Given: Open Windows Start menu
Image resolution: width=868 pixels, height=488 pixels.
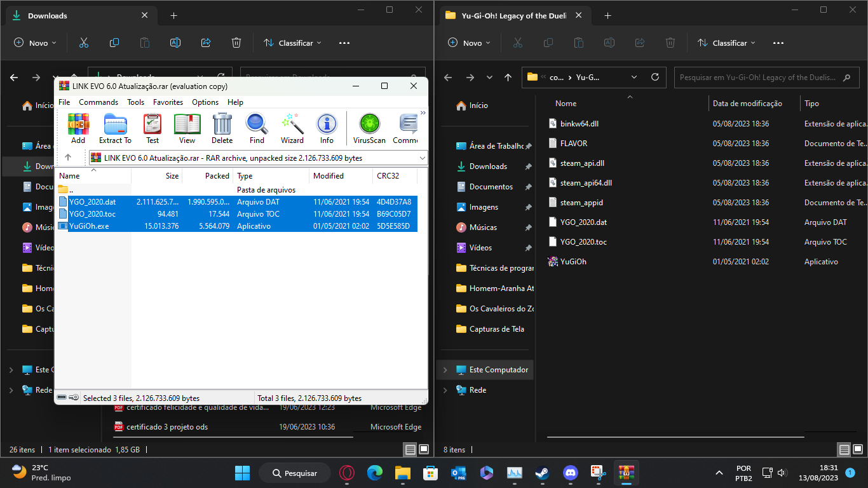Looking at the screenshot, I should click(242, 473).
